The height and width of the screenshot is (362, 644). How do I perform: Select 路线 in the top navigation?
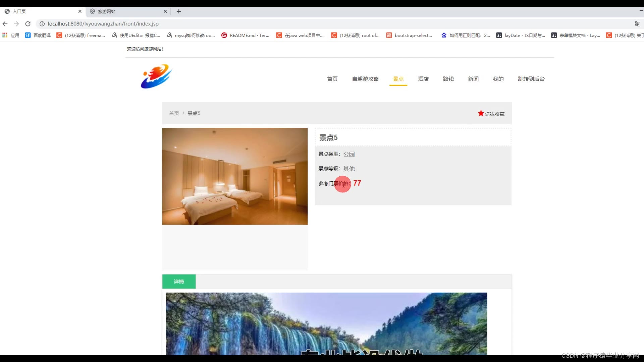pos(448,79)
